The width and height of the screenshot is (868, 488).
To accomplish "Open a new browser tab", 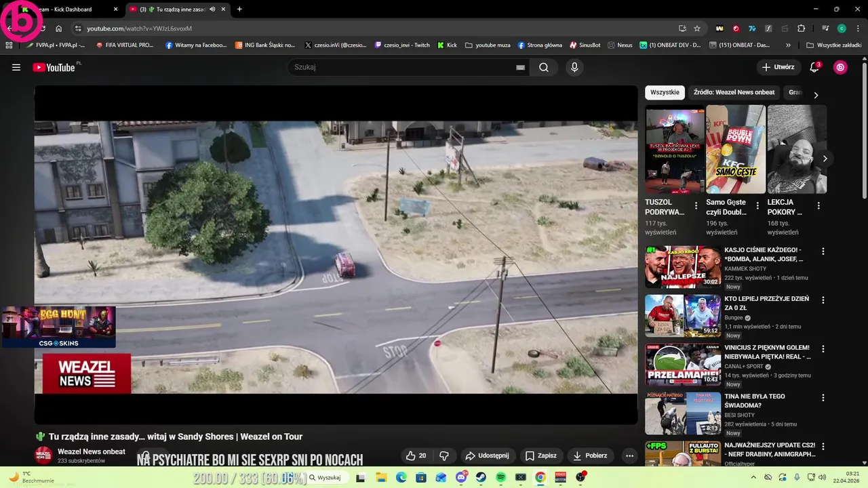I will point(239,9).
